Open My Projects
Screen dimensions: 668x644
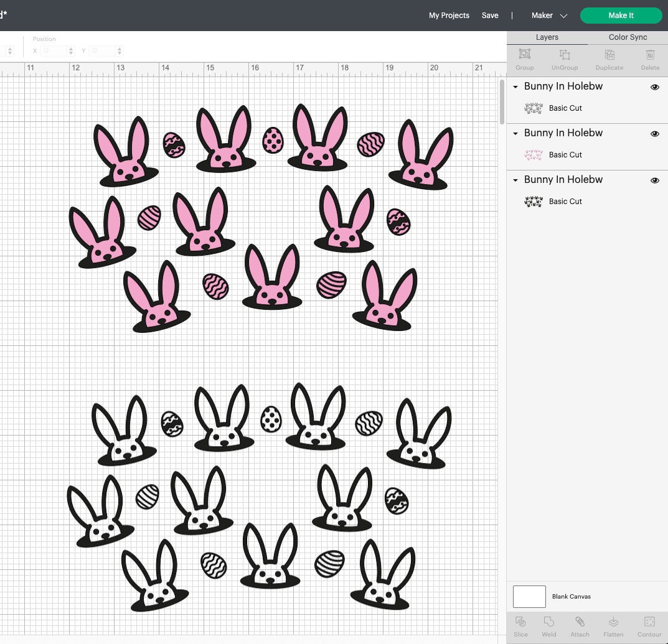click(449, 15)
